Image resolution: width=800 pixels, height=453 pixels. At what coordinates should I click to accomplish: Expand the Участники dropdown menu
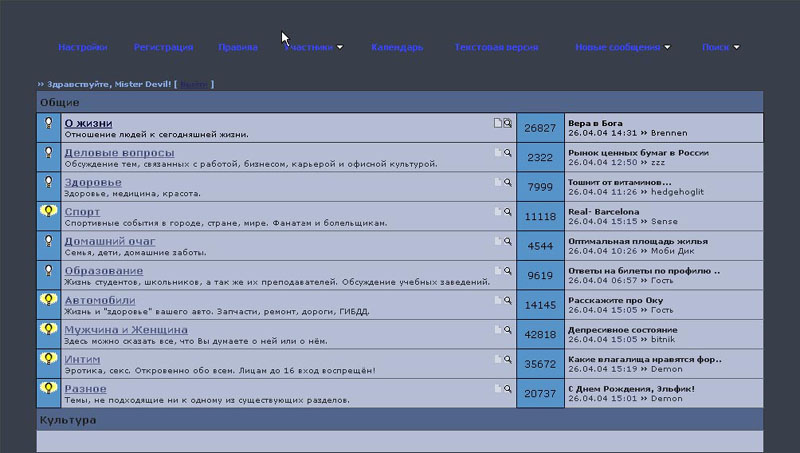pos(313,47)
